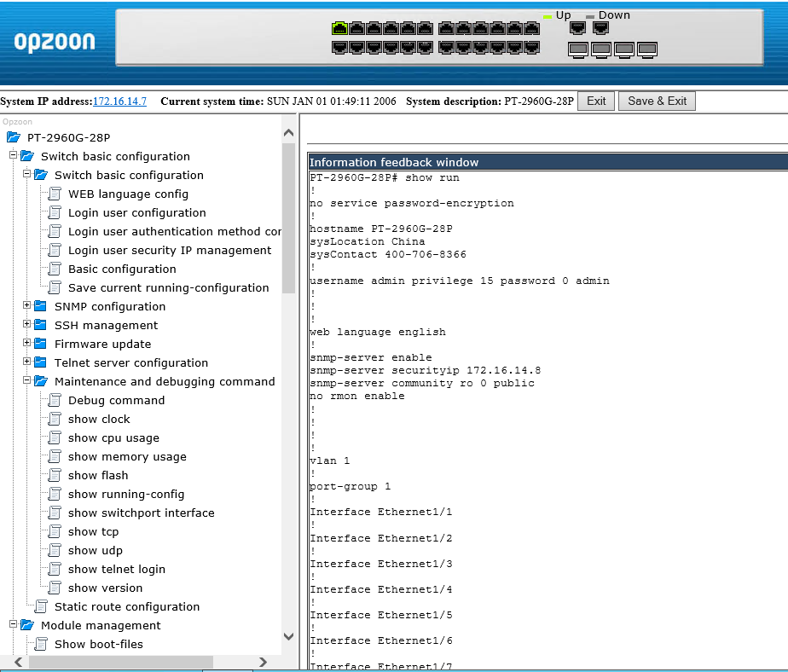Click the Show boot-files page icon

pyautogui.click(x=41, y=644)
